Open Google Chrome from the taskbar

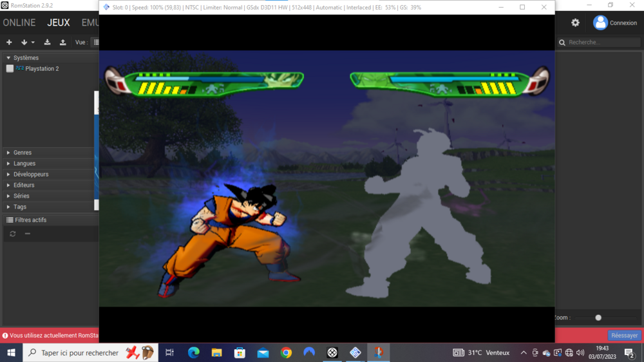coord(286,352)
